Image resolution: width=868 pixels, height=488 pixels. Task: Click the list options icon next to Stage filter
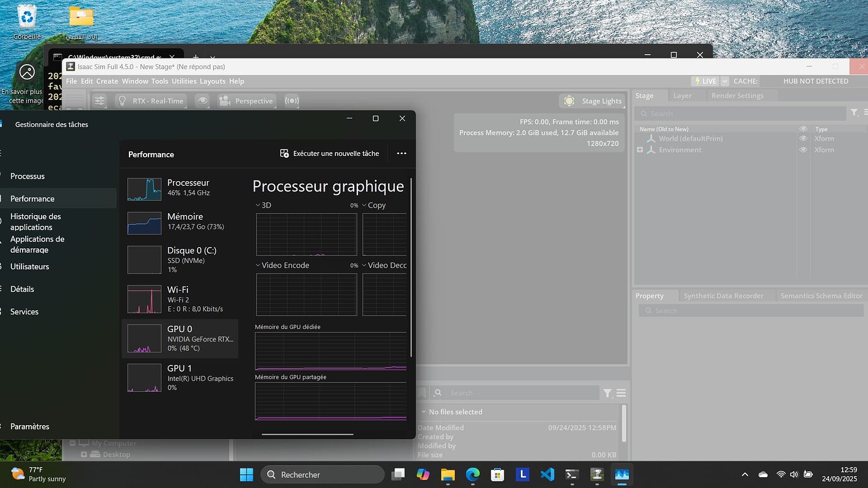[866, 112]
